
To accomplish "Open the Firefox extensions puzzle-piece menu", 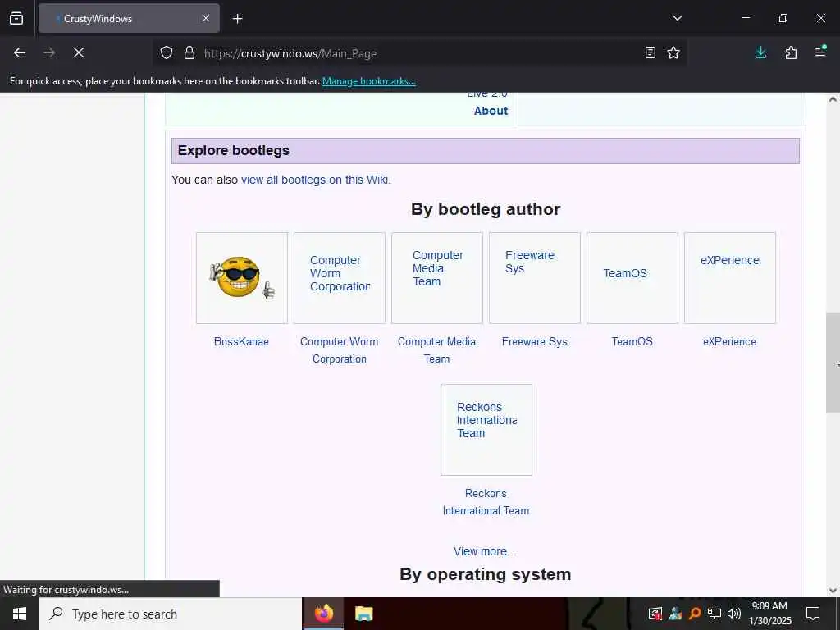I will point(791,52).
